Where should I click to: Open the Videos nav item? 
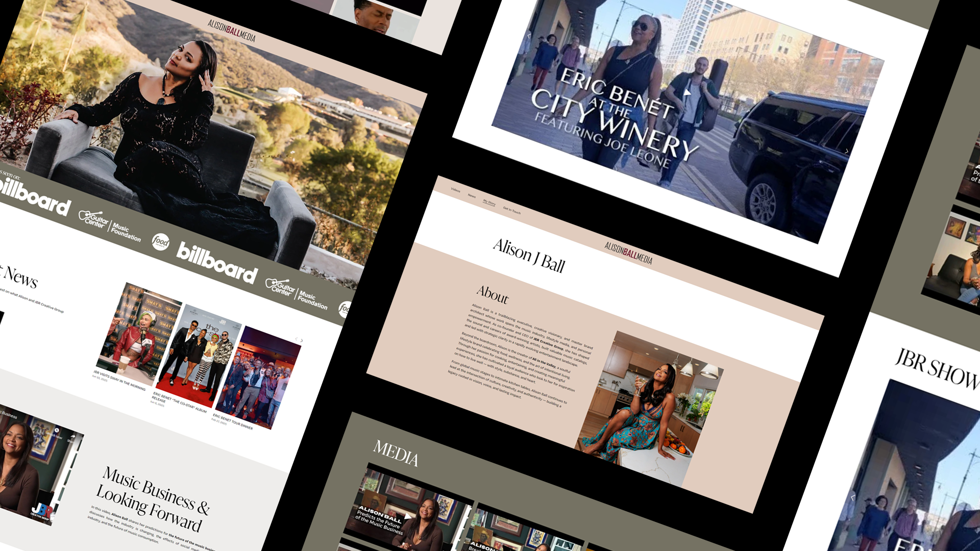(x=455, y=190)
